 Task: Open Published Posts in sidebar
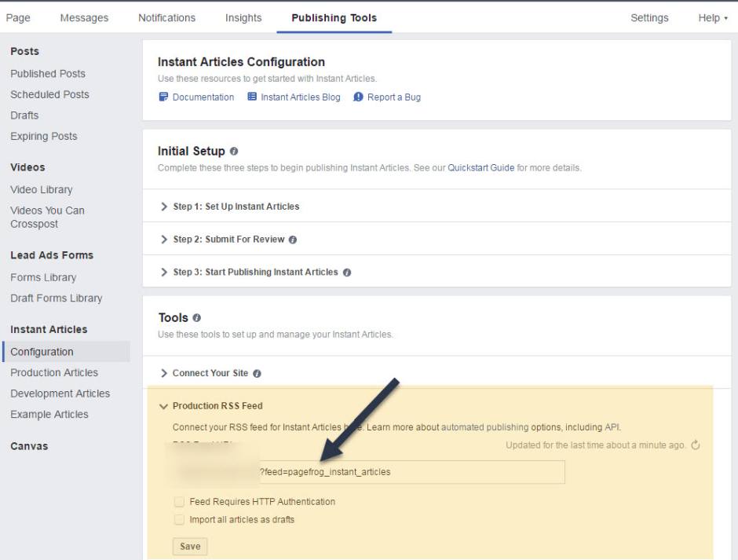[x=48, y=74]
